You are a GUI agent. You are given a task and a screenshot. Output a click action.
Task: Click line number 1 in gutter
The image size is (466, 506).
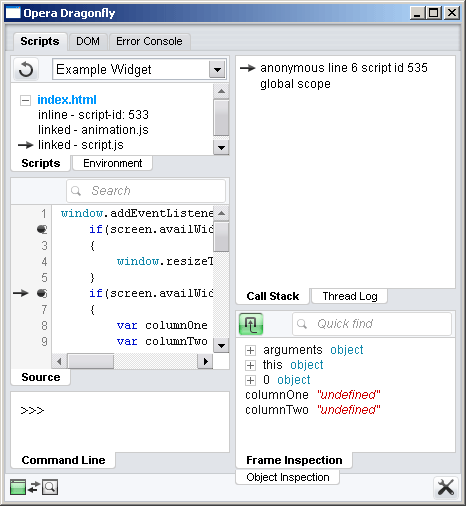(x=44, y=213)
